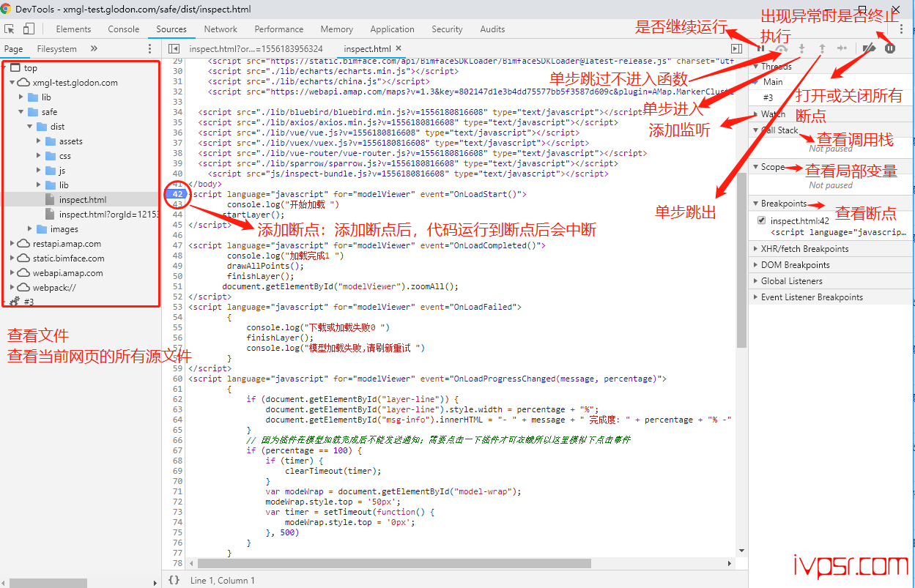915x588 pixels.
Task: Expand the images folder
Action: coord(30,229)
